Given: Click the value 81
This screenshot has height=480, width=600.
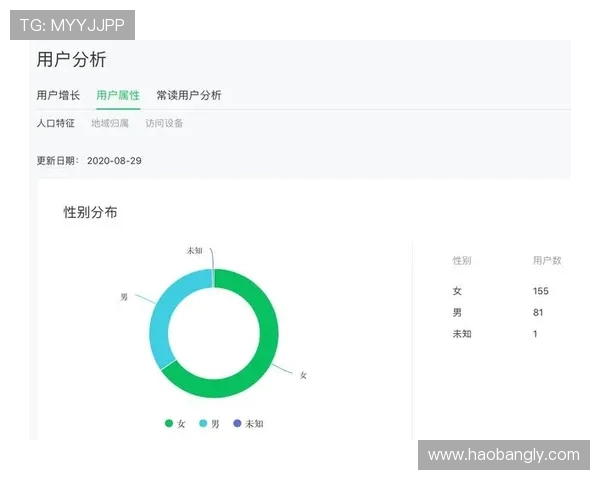Looking at the screenshot, I should point(538,312).
